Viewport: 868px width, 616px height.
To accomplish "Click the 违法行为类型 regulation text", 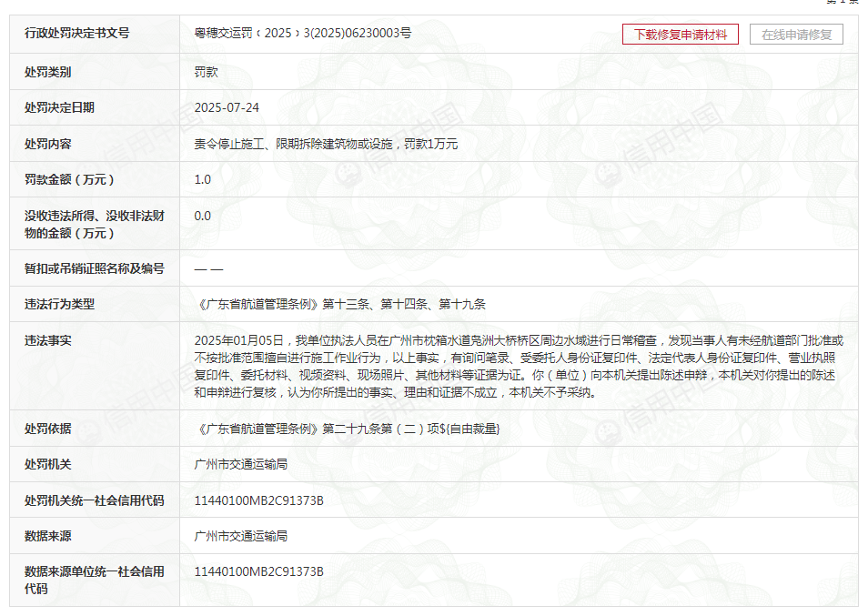I will pyautogui.click(x=340, y=304).
